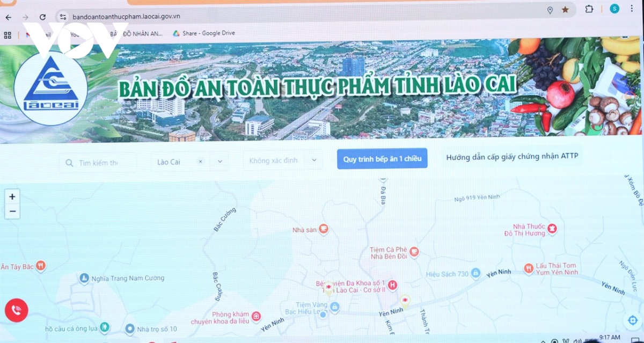This screenshot has height=343, width=644.
Task: Click the map zoom in plus button
Action: 12,196
